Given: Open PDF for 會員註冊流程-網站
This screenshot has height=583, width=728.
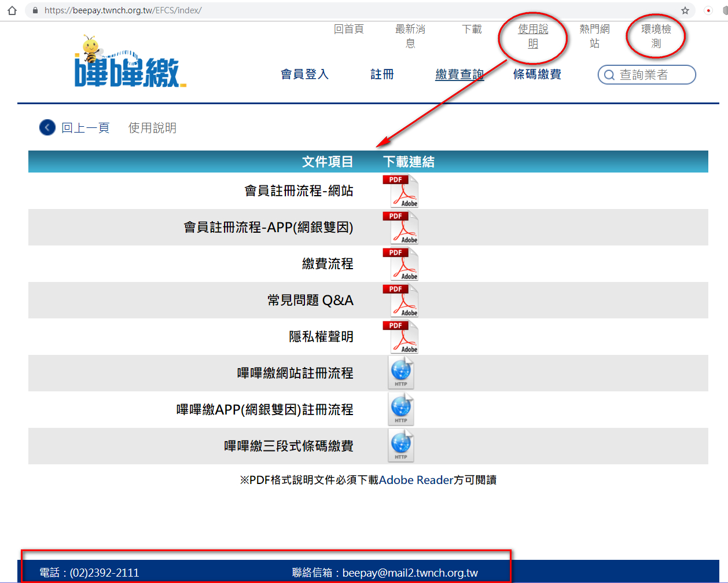Looking at the screenshot, I should tap(400, 191).
